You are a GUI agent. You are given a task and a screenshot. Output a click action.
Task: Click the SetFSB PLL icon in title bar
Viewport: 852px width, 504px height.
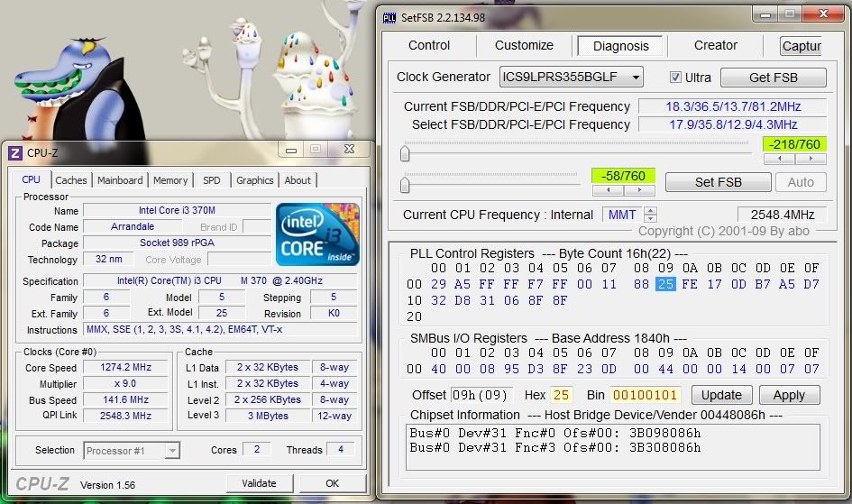pos(389,18)
